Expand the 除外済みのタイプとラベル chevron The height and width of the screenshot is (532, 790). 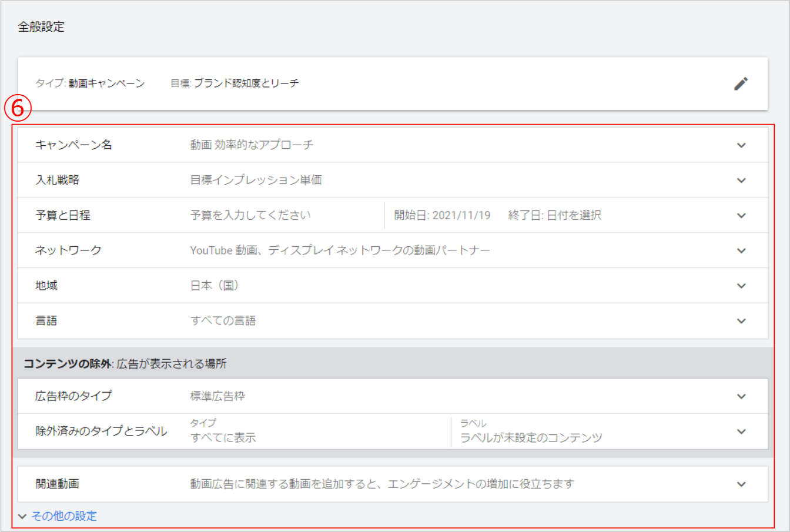(741, 431)
